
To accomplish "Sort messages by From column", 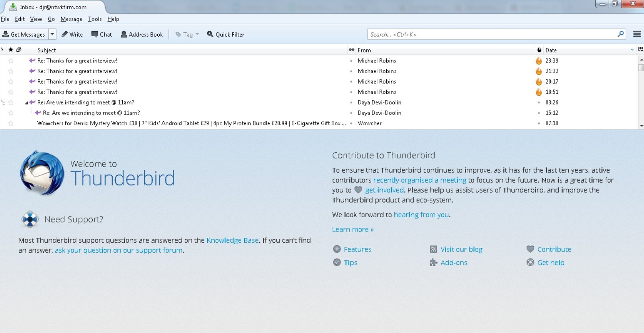I will click(445, 50).
